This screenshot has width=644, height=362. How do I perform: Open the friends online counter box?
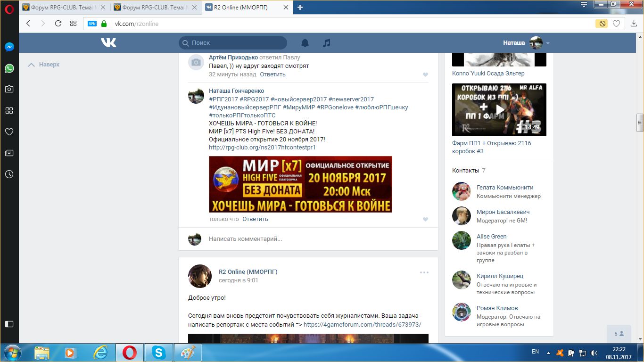point(619,334)
